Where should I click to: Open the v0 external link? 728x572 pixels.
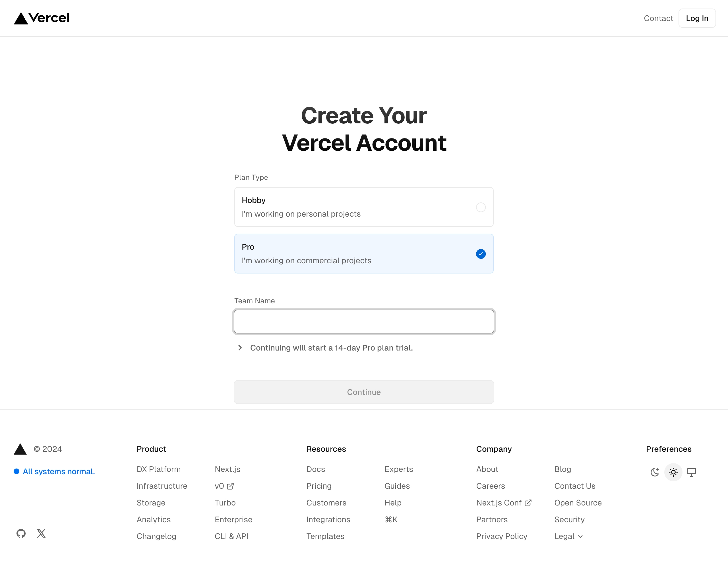click(x=224, y=486)
